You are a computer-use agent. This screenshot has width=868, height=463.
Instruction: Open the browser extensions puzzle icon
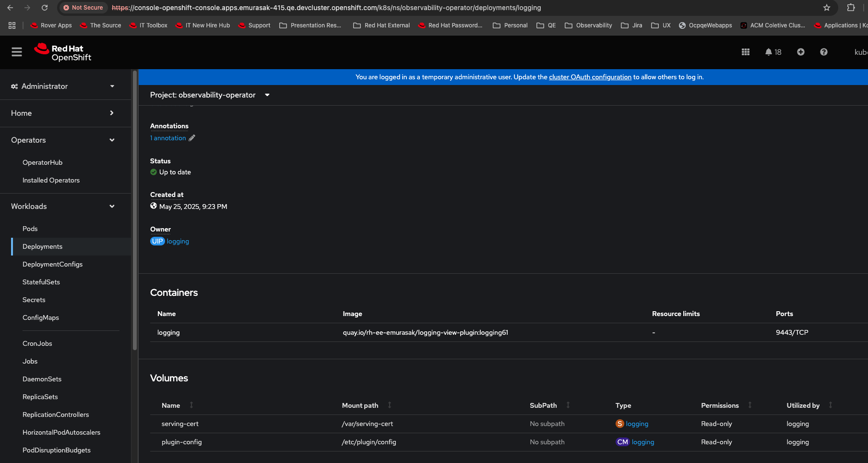point(851,8)
